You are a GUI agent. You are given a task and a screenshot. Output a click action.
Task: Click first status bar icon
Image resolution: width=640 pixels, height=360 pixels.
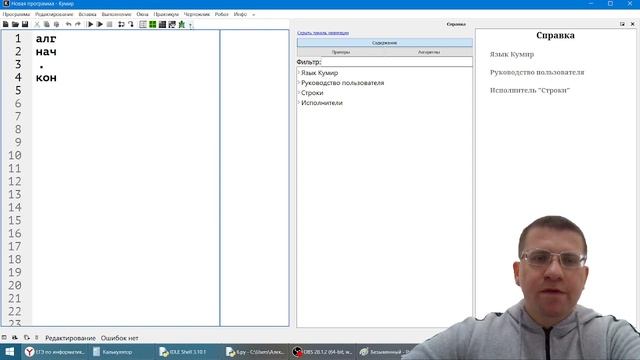[x=4, y=338]
